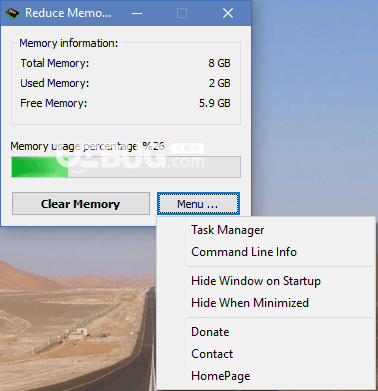
Task: Click the Used Memory value 2 GB
Action: coord(220,83)
